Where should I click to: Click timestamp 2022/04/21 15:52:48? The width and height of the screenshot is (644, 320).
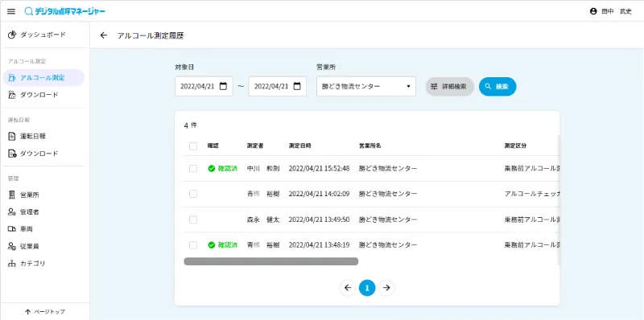point(319,169)
